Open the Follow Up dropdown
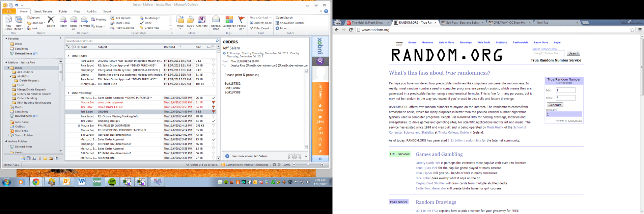 click(x=241, y=23)
